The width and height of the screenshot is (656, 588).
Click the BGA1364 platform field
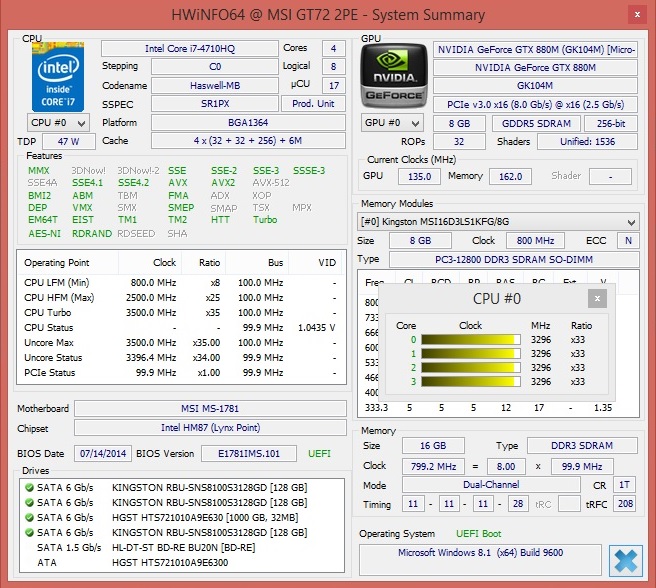pyautogui.click(x=248, y=123)
